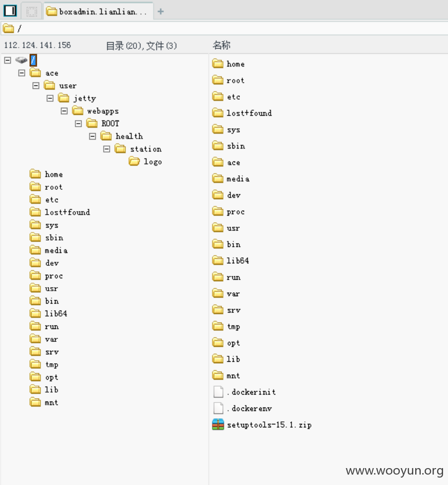
Task: Select the logo folder in tree
Action: click(146, 162)
